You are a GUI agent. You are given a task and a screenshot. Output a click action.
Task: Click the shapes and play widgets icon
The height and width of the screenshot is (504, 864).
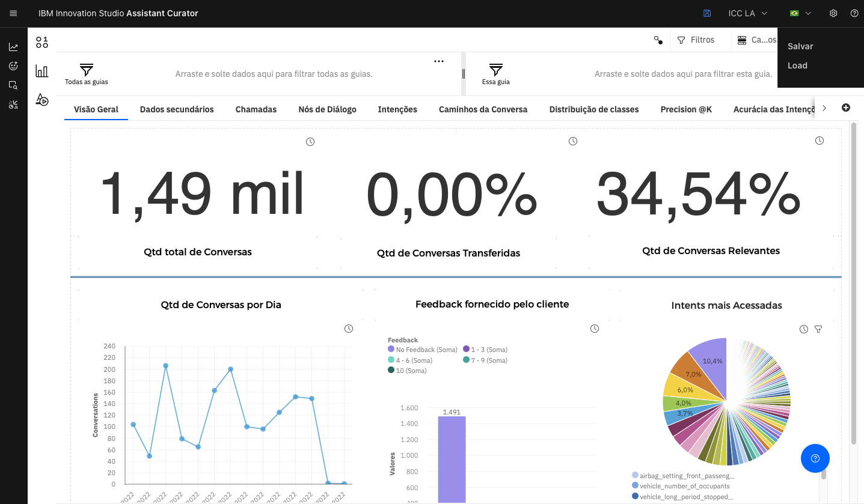(x=41, y=100)
